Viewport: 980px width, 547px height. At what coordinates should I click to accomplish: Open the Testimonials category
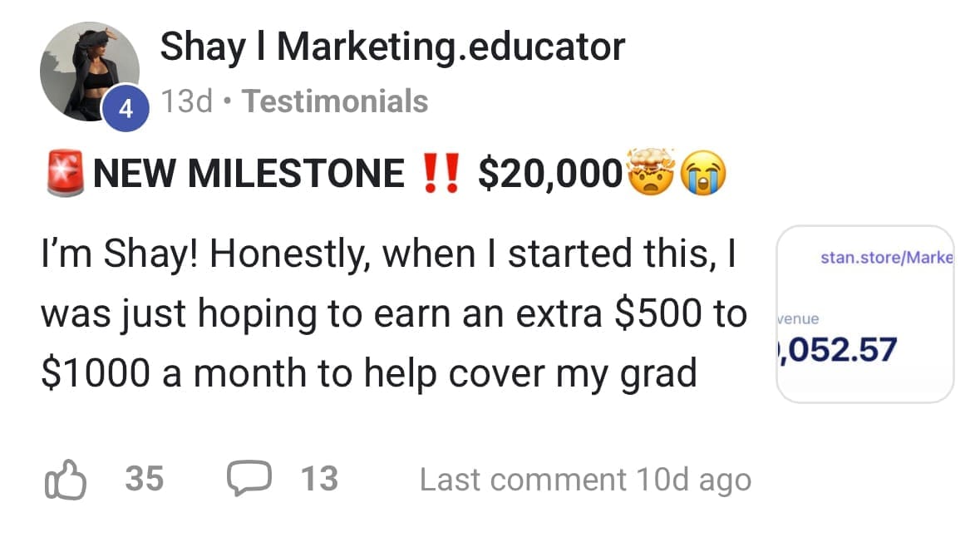pyautogui.click(x=337, y=101)
